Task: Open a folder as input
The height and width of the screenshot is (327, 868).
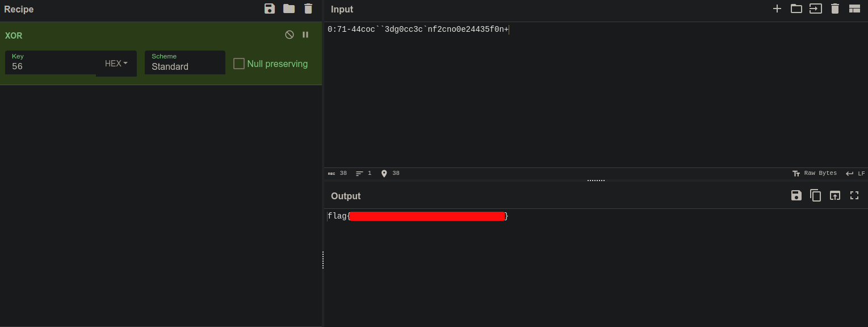Action: click(x=796, y=9)
